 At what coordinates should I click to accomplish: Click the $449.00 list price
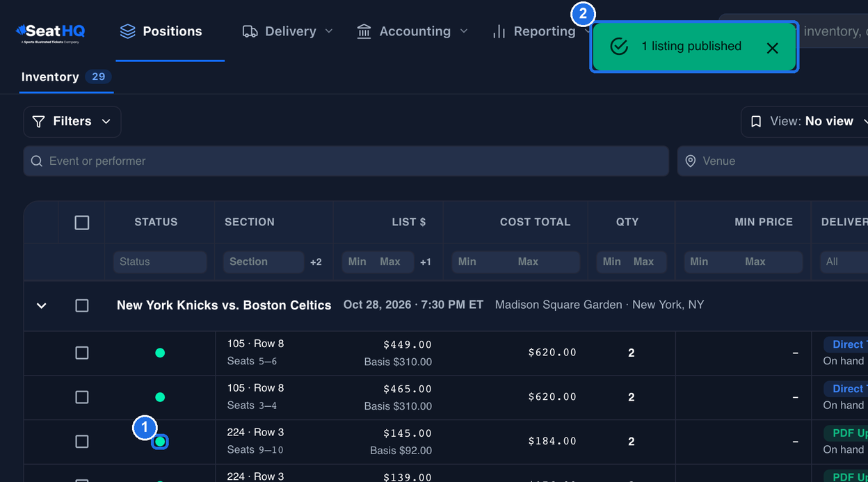[x=408, y=344]
